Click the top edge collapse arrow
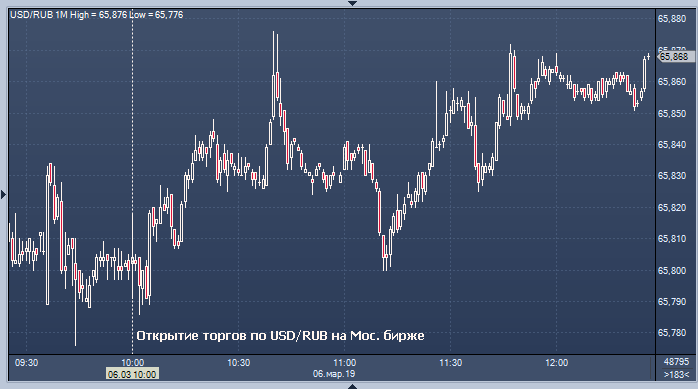The height and width of the screenshot is (389, 698). click(352, 3)
